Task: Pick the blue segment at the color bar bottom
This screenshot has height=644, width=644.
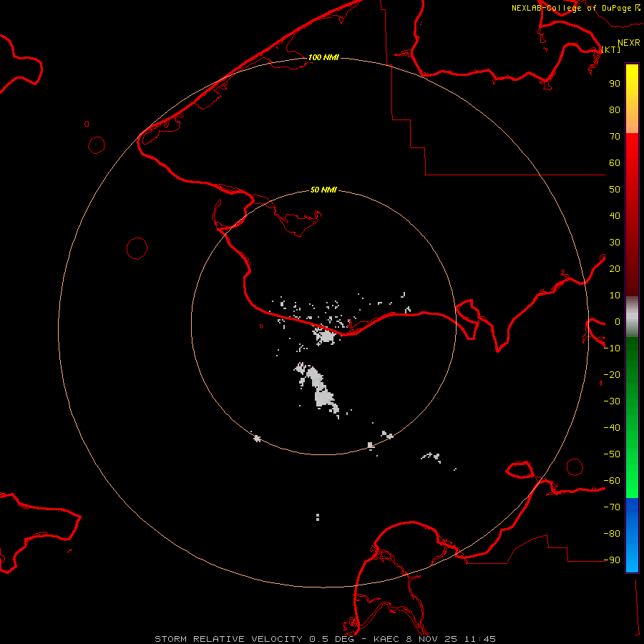Action: pos(632,536)
